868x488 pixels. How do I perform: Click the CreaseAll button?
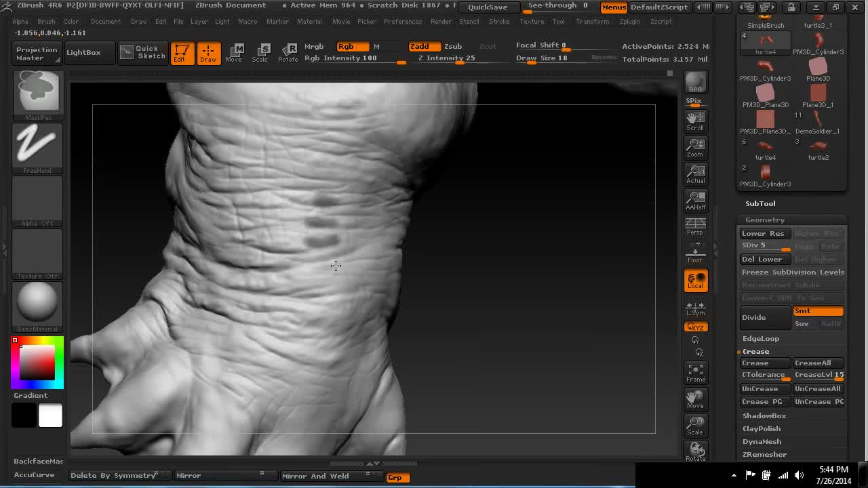pos(818,363)
